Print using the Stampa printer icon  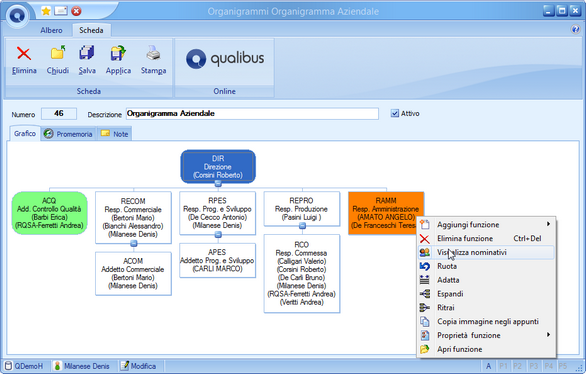click(153, 53)
